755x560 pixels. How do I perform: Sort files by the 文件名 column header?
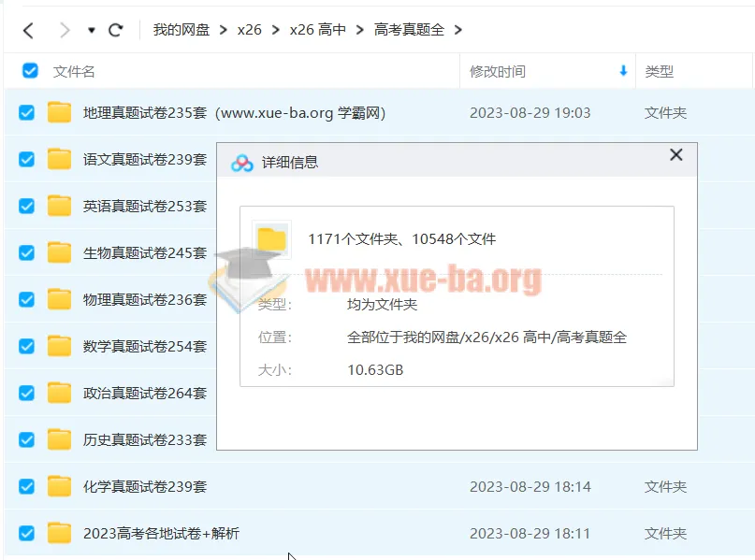[x=75, y=71]
